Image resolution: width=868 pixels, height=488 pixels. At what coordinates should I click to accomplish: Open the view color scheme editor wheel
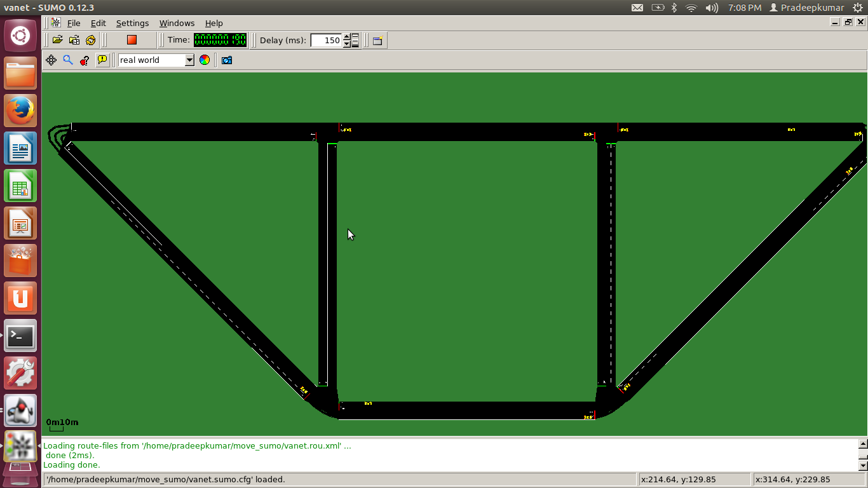(205, 60)
